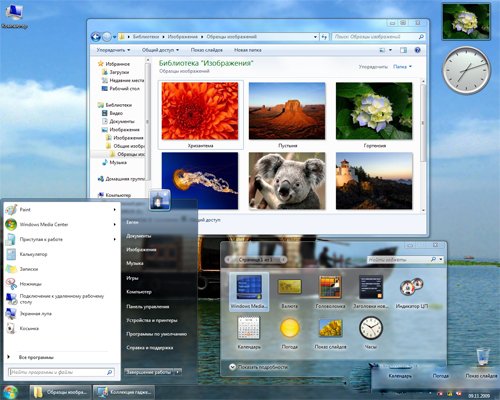Click Показ слайдов in Explorer toolbar
Viewport: 500px width, 400px height.
[207, 50]
